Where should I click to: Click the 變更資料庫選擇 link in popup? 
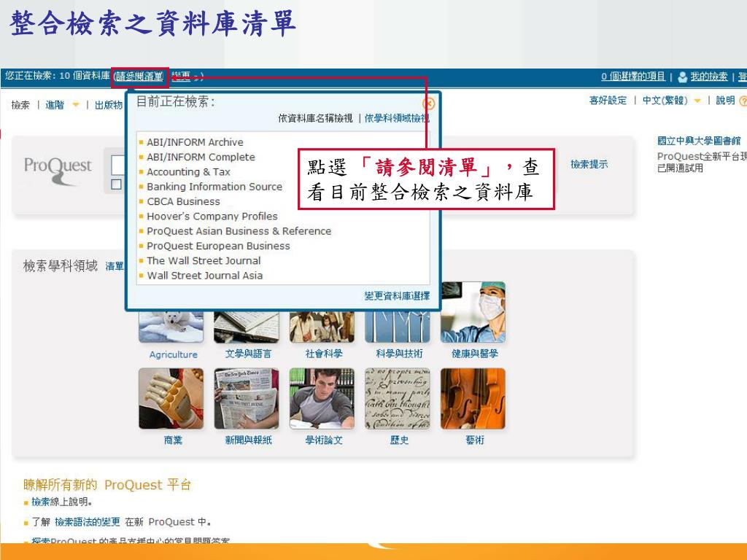397,296
